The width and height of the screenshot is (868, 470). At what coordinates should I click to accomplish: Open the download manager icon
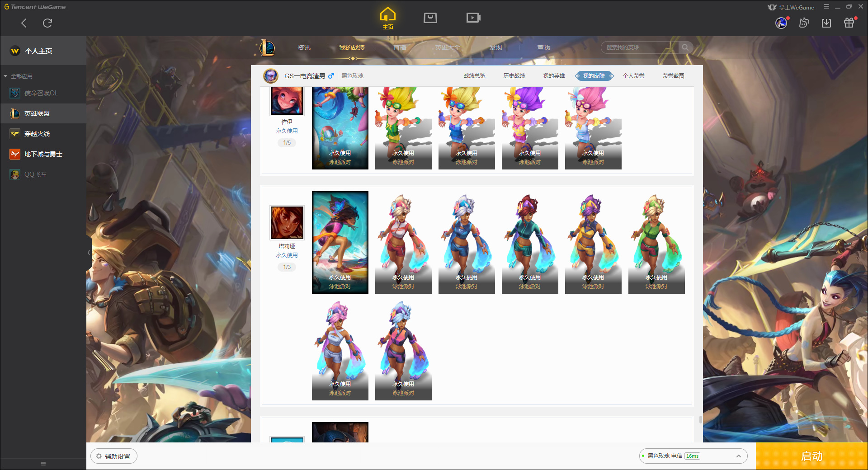coord(826,23)
